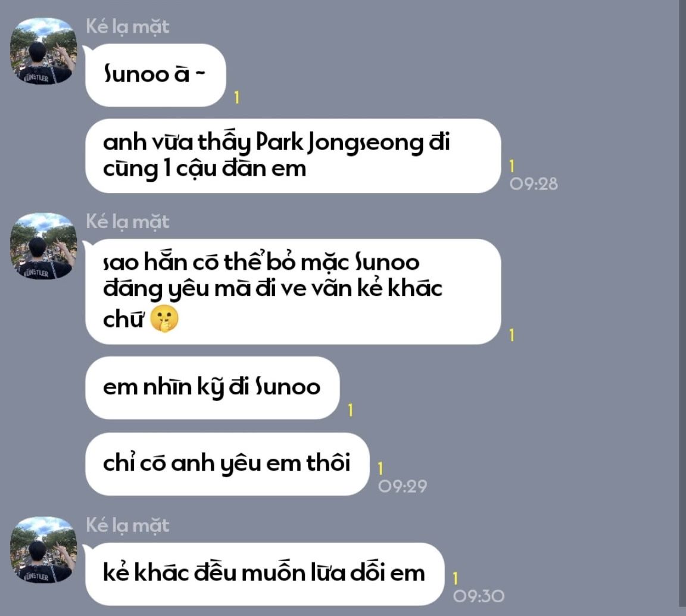Viewport: 686px width, 616px height.
Task: Click the 'Ké lạ mặt' name above 'kẻ khác đều muốn'
Action: 127,526
